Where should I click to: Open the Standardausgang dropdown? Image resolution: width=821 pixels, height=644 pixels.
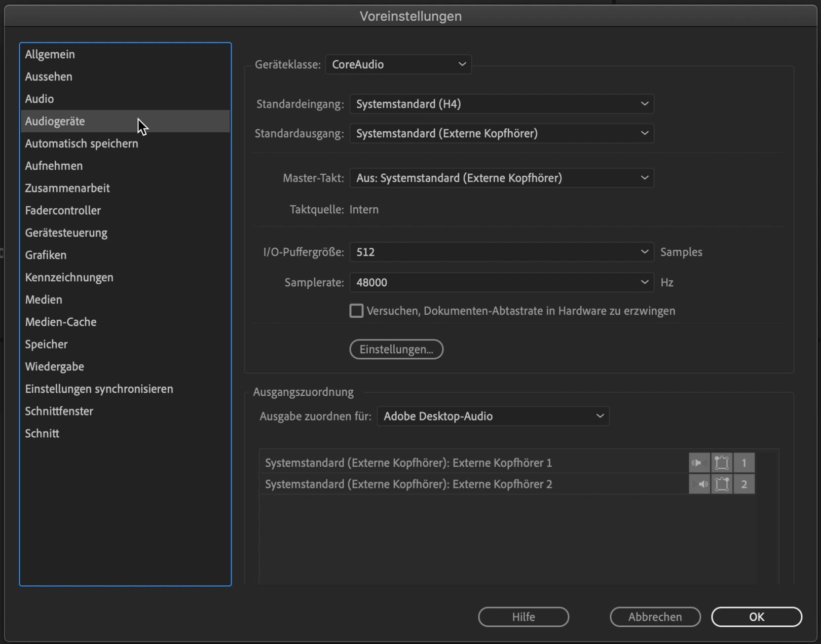coord(501,133)
